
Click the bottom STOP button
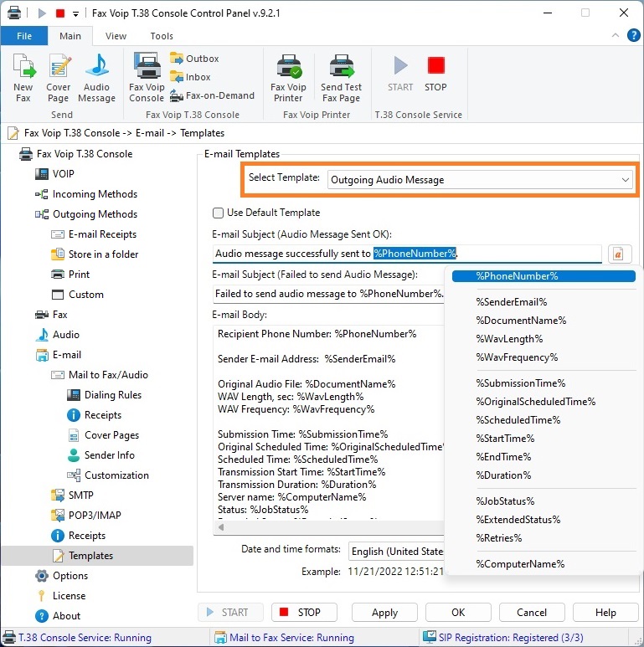tap(304, 613)
